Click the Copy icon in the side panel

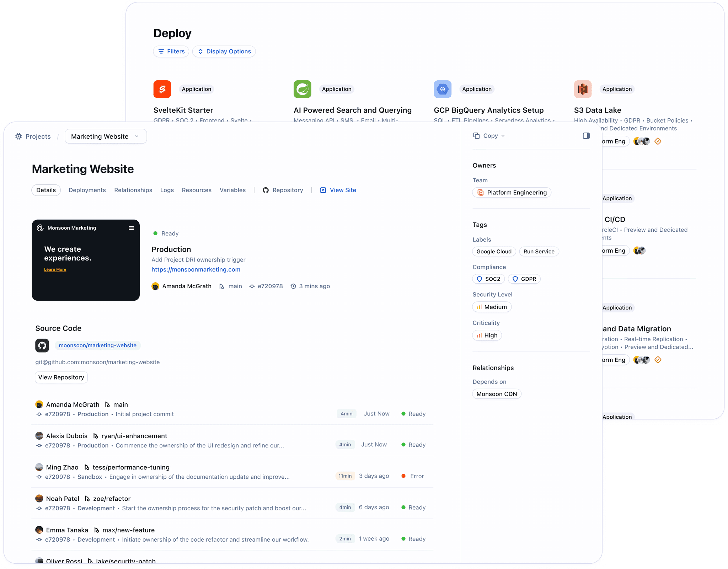point(477,135)
